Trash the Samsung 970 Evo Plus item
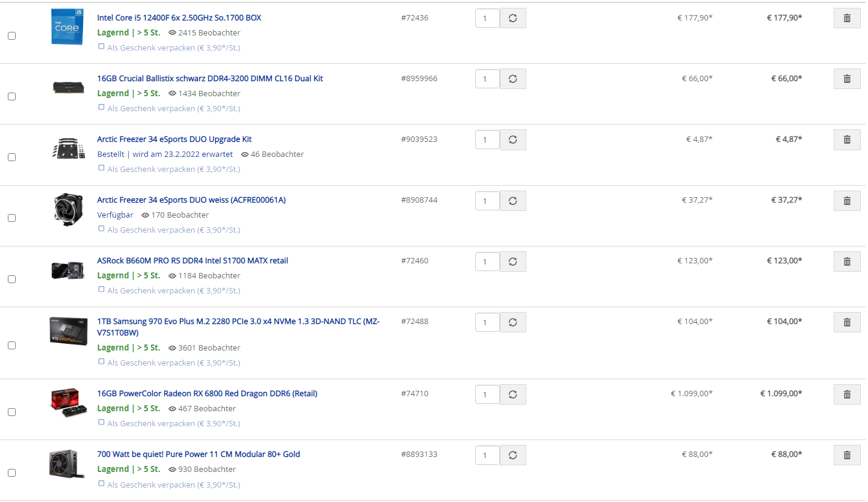Image resolution: width=868 pixels, height=502 pixels. click(x=847, y=322)
